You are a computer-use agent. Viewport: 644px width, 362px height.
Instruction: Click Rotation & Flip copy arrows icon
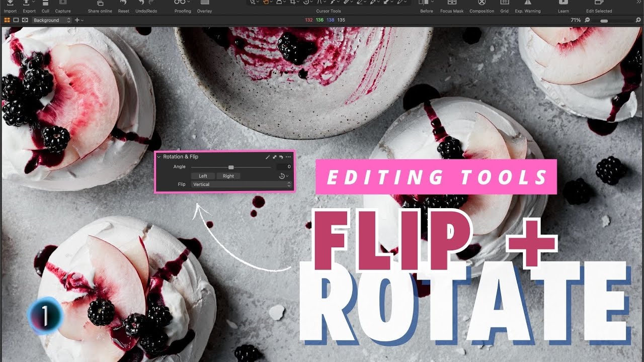(x=275, y=157)
